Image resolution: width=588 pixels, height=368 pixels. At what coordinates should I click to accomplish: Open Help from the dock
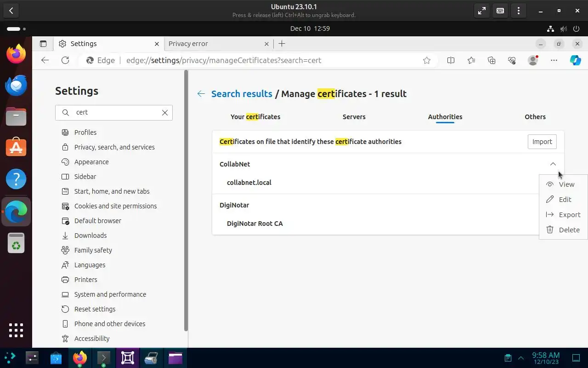pos(16,179)
